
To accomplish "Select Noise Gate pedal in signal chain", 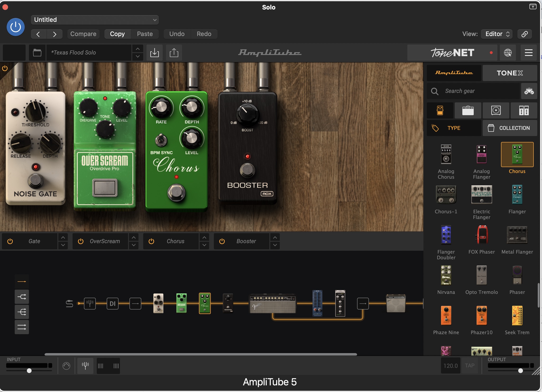I will coord(158,303).
